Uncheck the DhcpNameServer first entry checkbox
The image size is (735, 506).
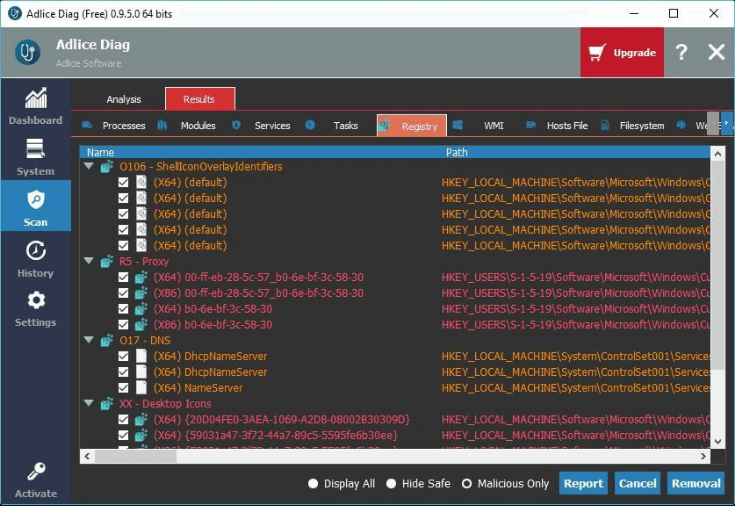click(x=124, y=356)
